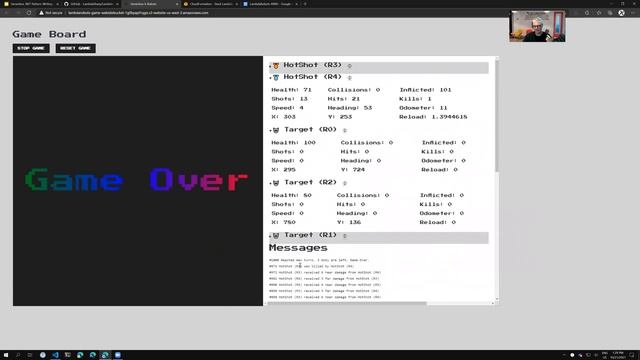Click HotShot (R4) 'Reload: 1.3944615' value
Viewport: 640px width, 360px height.
[x=433, y=117]
